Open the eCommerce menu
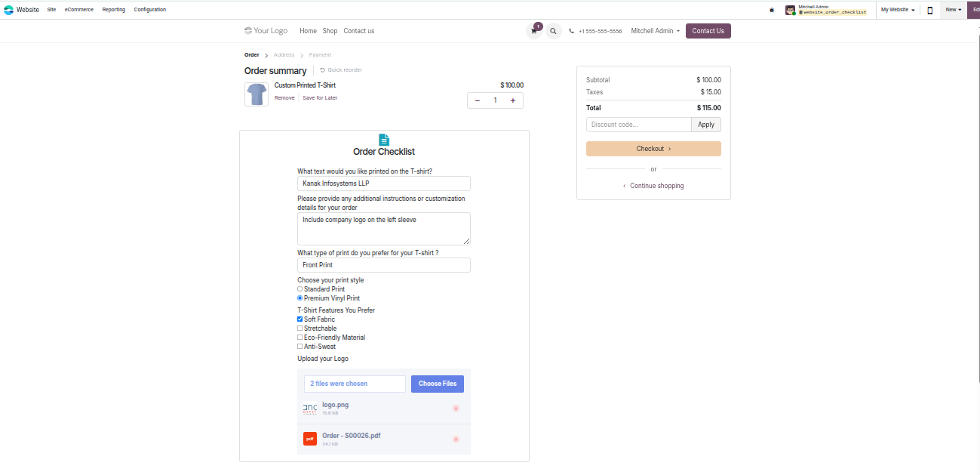 pos(79,10)
